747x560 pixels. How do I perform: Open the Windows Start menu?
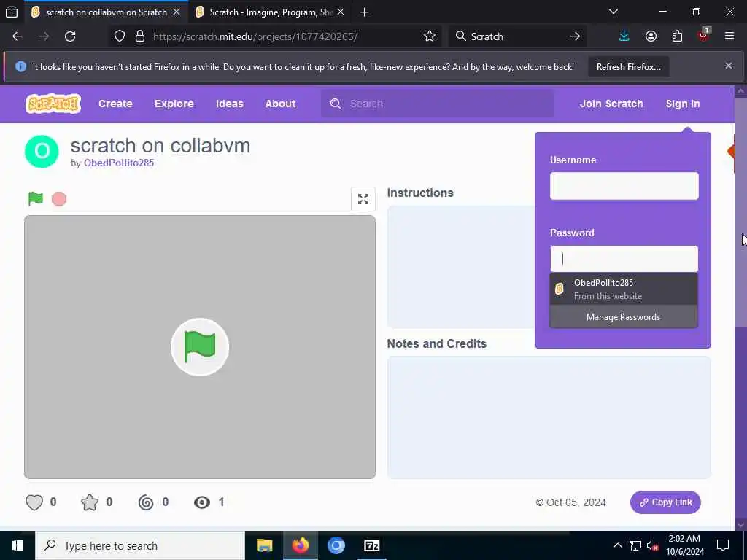(18, 545)
